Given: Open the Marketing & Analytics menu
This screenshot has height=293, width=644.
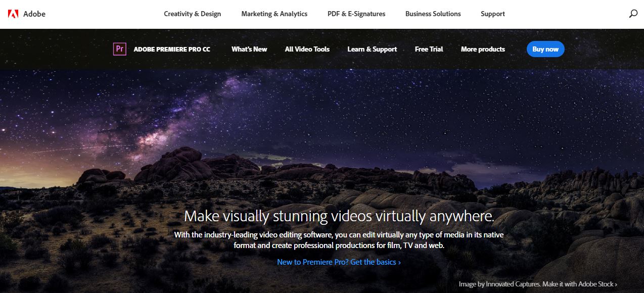Looking at the screenshot, I should (274, 14).
